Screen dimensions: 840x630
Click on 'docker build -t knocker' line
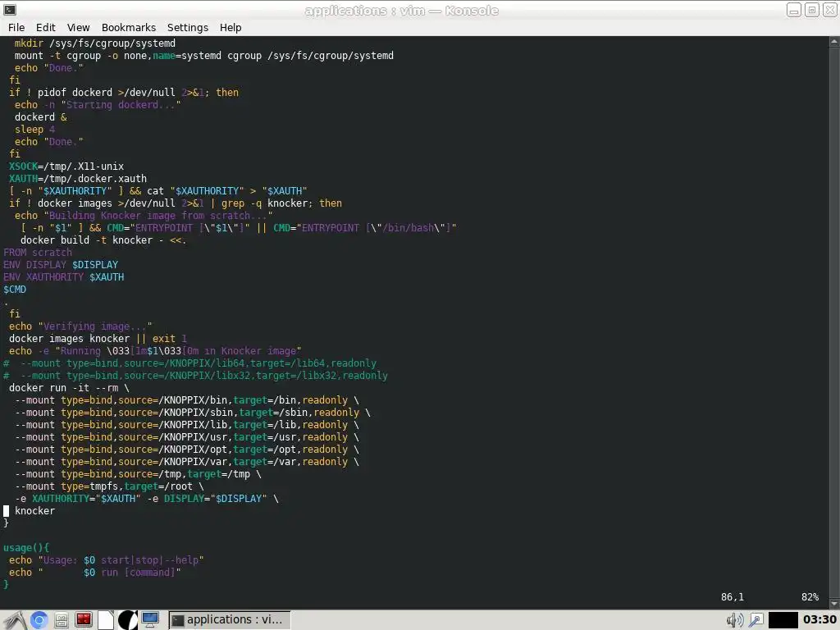(x=103, y=240)
